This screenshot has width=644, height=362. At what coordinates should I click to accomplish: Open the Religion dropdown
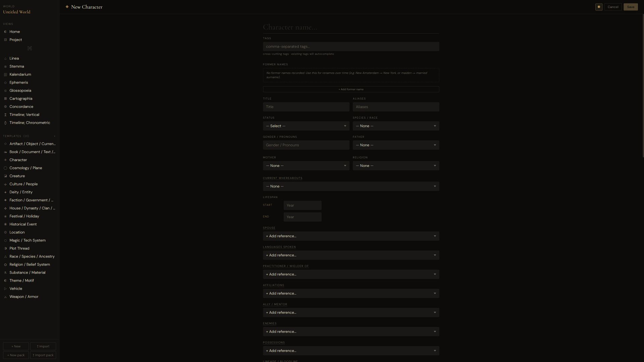point(396,166)
